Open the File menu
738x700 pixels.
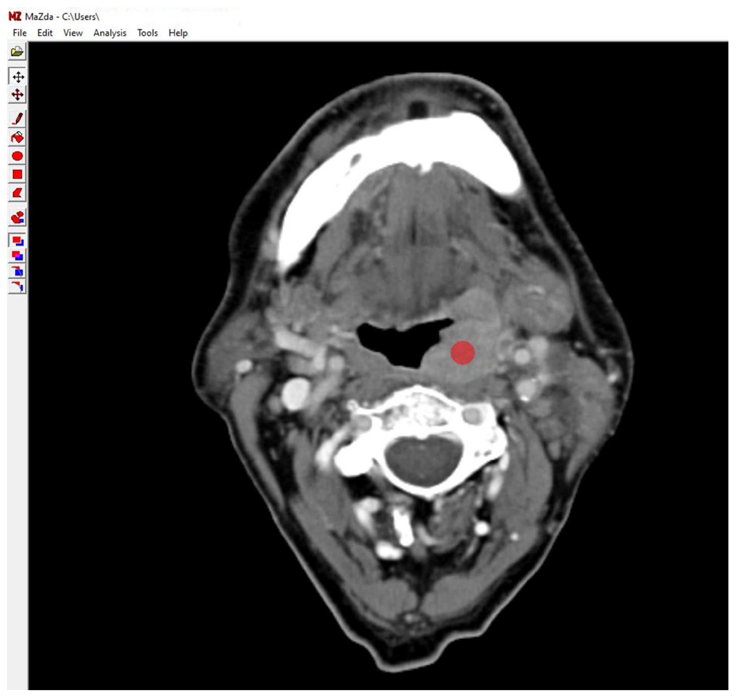point(19,33)
